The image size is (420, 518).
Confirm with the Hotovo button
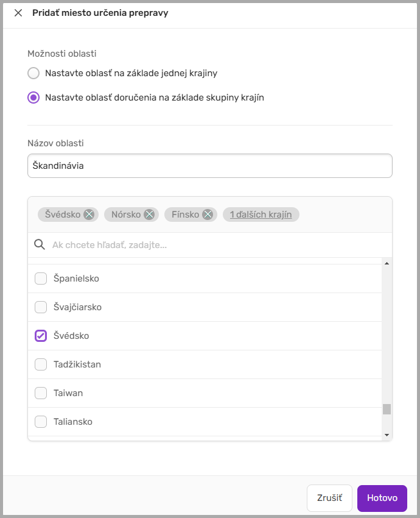(x=382, y=498)
